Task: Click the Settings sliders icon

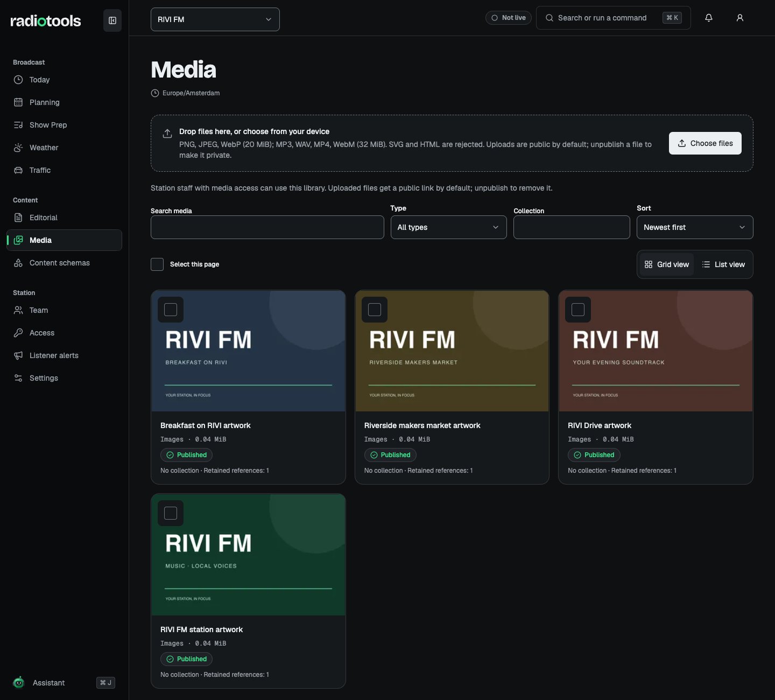Action: pos(18,378)
